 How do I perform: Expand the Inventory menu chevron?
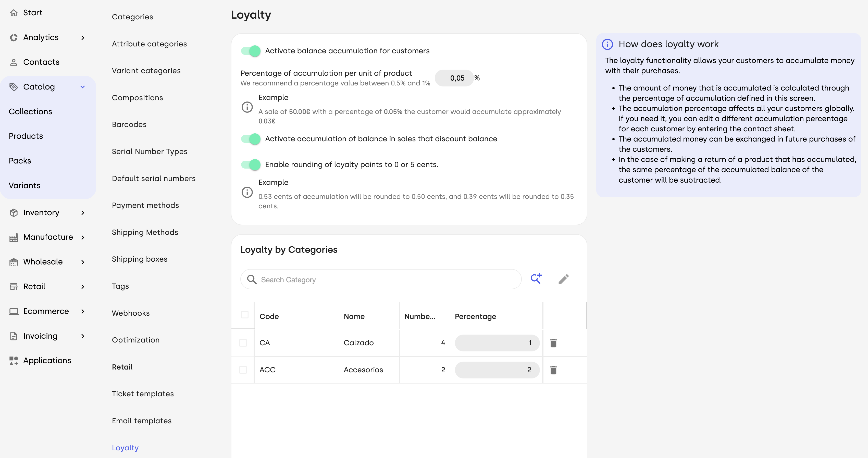pos(83,213)
